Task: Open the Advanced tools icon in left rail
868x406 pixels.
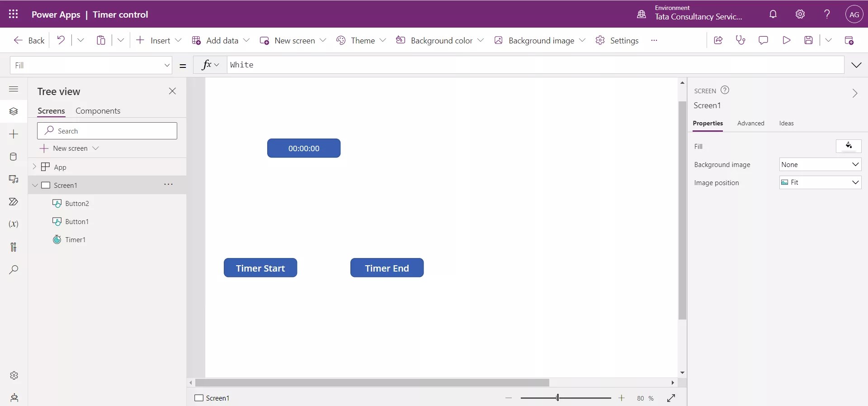Action: [14, 247]
